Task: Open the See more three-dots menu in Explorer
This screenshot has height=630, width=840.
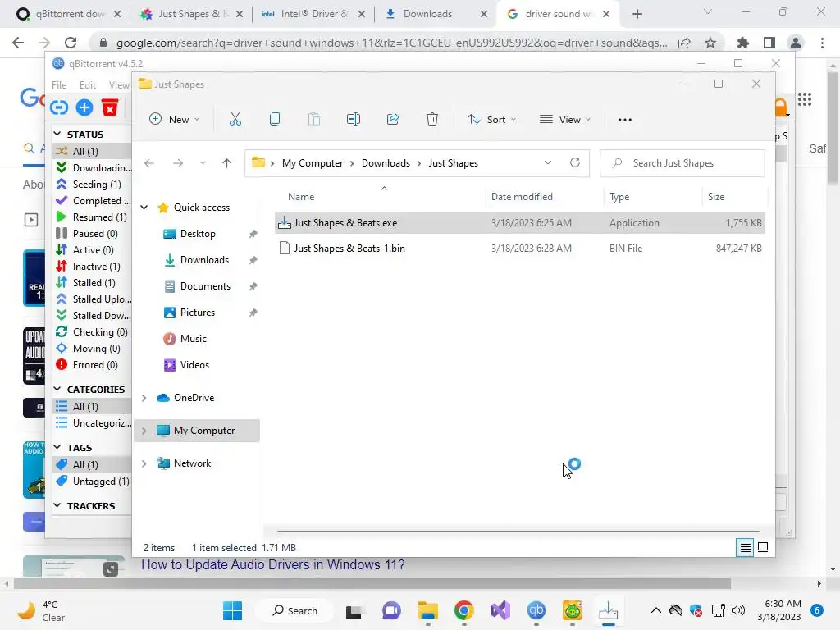Action: 624,120
